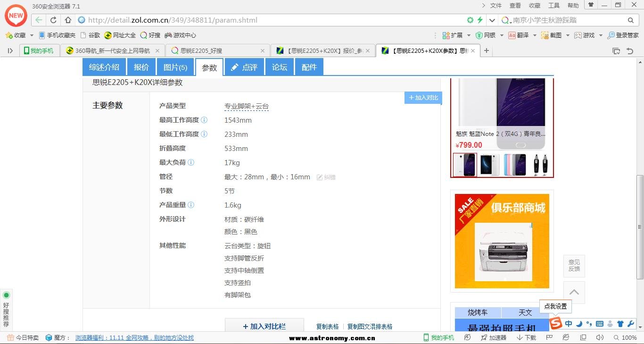The height and width of the screenshot is (344, 644).
Task: Expand the 收藏 favorites dropdown arrow
Action: 32,35
